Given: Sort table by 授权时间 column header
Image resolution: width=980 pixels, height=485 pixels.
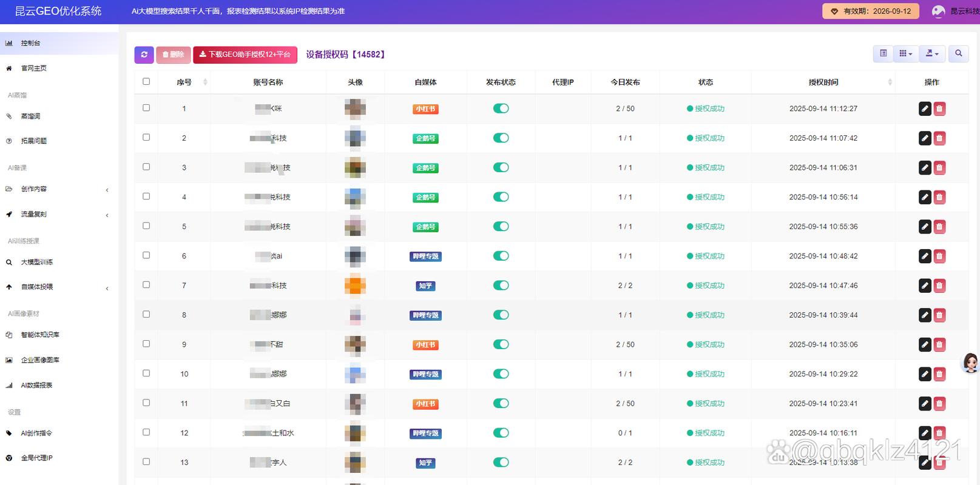Looking at the screenshot, I should (x=823, y=82).
